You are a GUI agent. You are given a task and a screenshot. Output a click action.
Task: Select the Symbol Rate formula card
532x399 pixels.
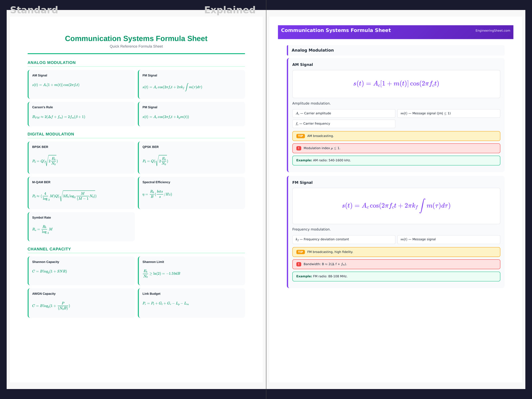[81, 227]
